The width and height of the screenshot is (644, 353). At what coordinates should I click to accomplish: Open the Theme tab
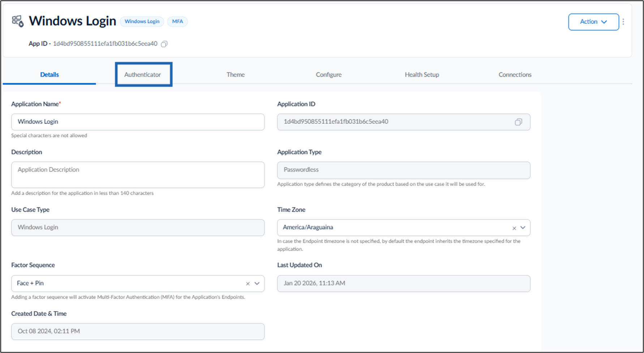click(236, 74)
